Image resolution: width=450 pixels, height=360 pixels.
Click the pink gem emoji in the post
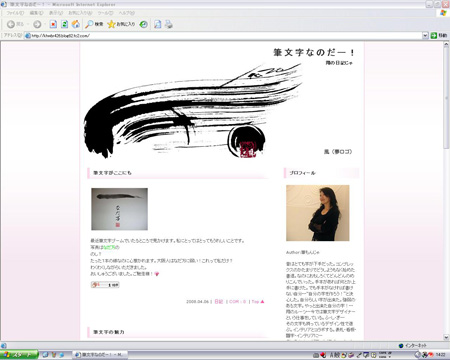[x=157, y=274]
